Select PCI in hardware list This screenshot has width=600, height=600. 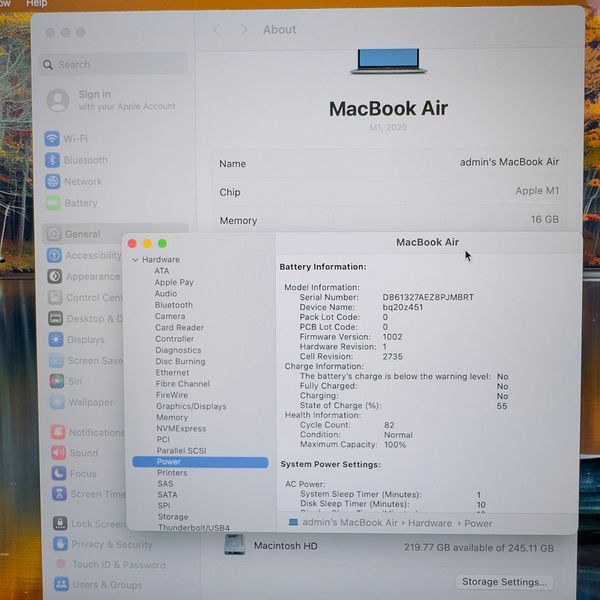tap(163, 439)
